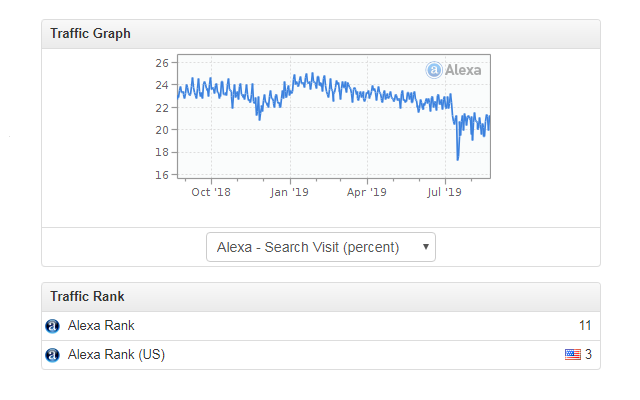
Task: Click the 22 y-axis label
Action: [x=161, y=108]
